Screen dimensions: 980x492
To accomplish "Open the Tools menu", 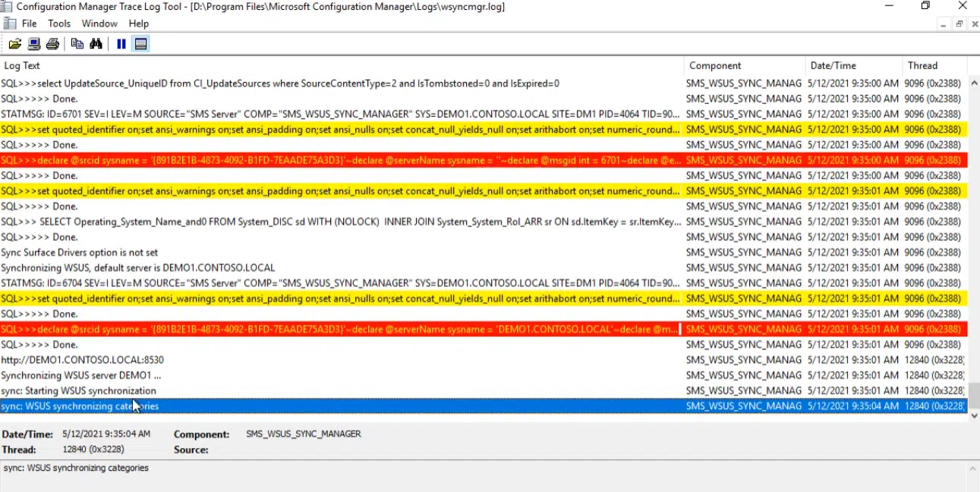I will 59,24.
